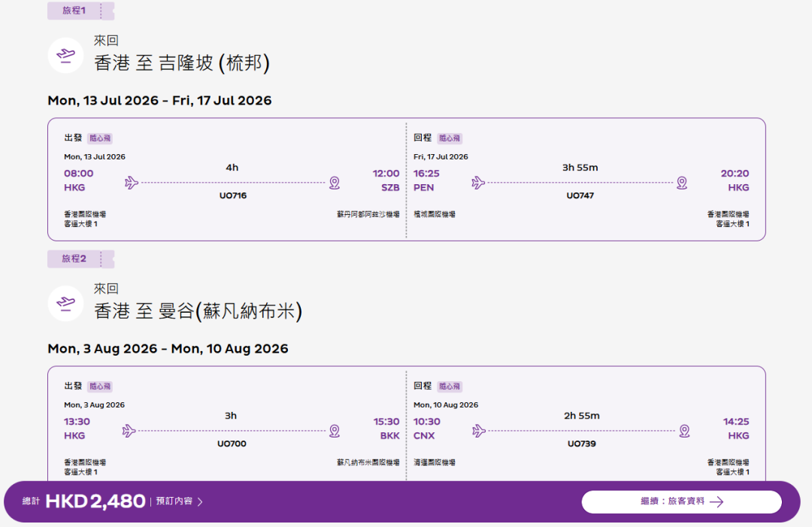Viewport: 812px width, 527px height.
Task: Click the 3h 55m flight duration
Action: pos(580,168)
